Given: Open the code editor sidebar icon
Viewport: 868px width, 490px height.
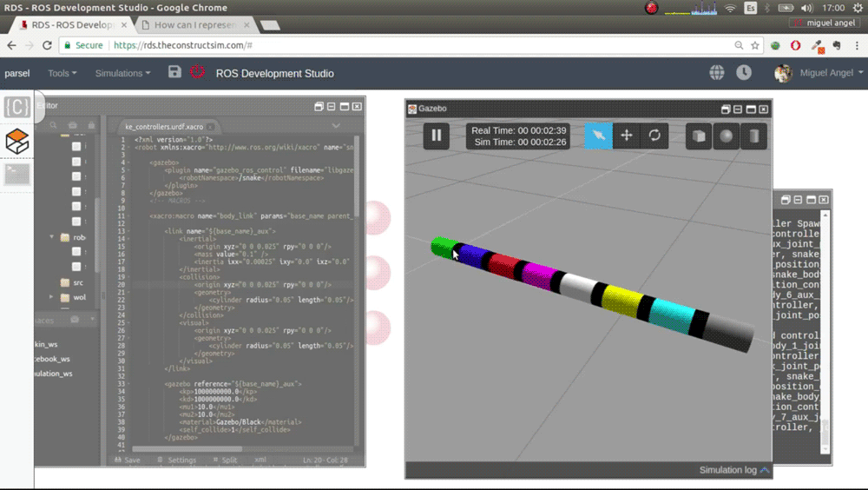Looking at the screenshot, I should [16, 107].
